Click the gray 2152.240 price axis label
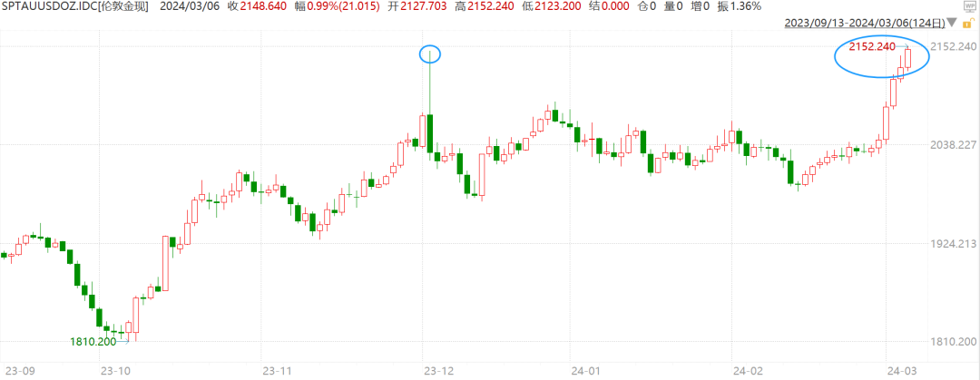 tap(951, 47)
